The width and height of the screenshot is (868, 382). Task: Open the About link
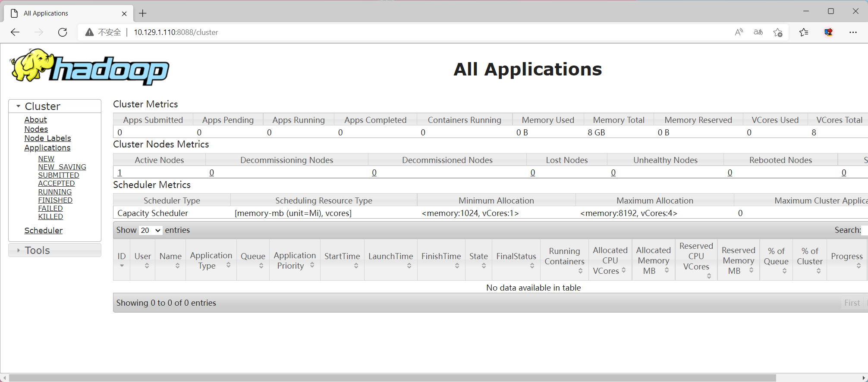pyautogui.click(x=35, y=120)
